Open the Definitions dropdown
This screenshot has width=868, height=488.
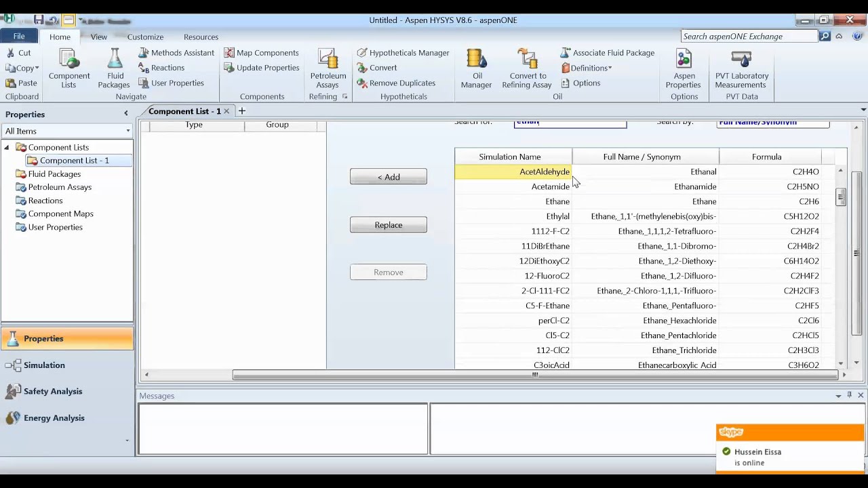click(587, 68)
